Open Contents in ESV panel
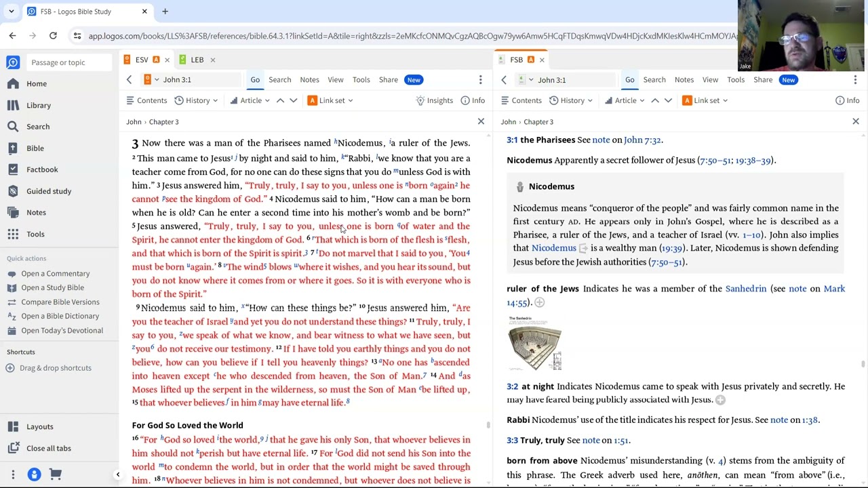This screenshot has width=868, height=488. (146, 100)
